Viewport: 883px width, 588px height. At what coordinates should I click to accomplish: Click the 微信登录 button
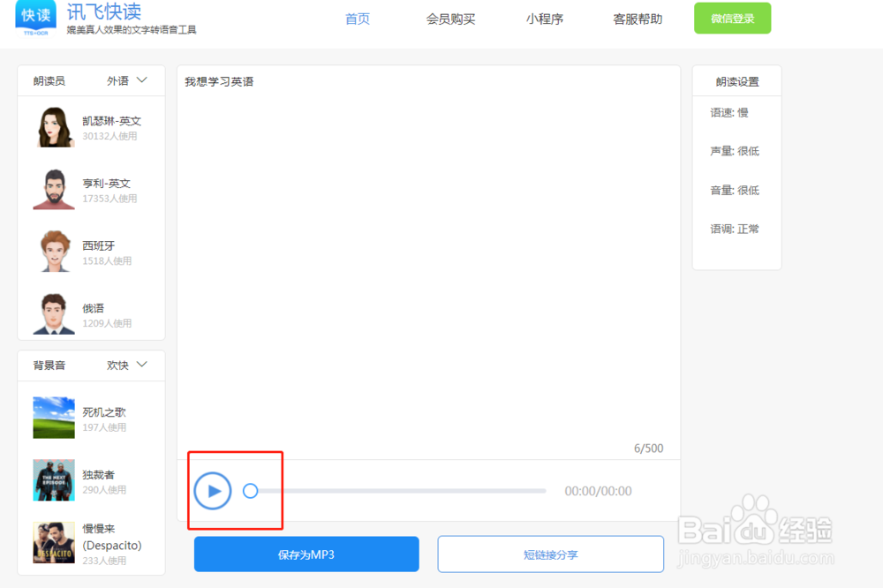(732, 18)
